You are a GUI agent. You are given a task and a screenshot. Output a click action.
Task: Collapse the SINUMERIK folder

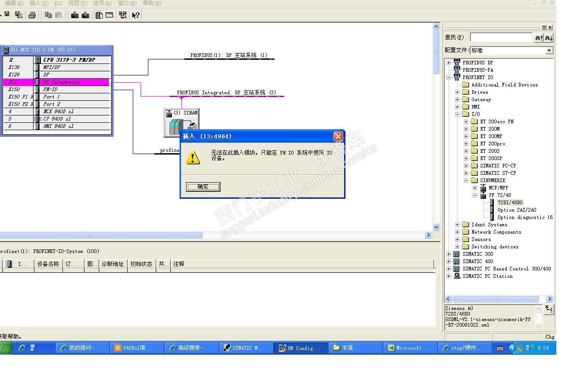466,180
